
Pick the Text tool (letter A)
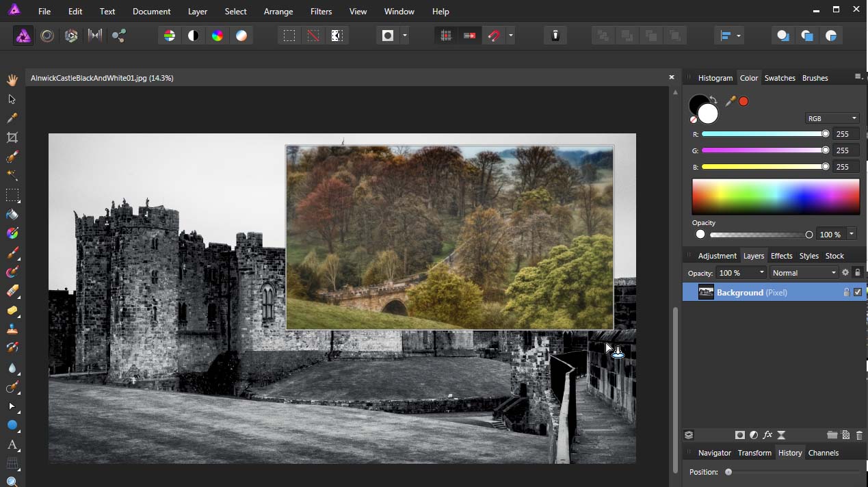pyautogui.click(x=12, y=445)
